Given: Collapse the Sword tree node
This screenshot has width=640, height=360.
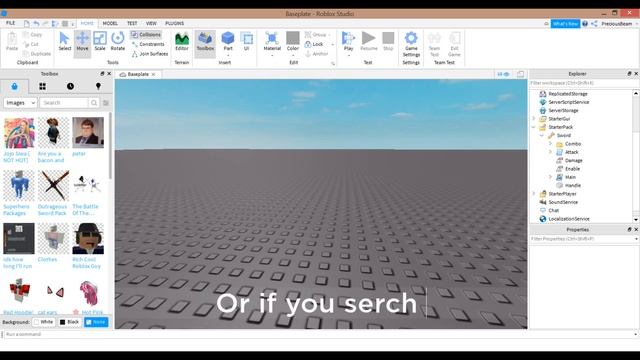Looking at the screenshot, I should point(542,135).
